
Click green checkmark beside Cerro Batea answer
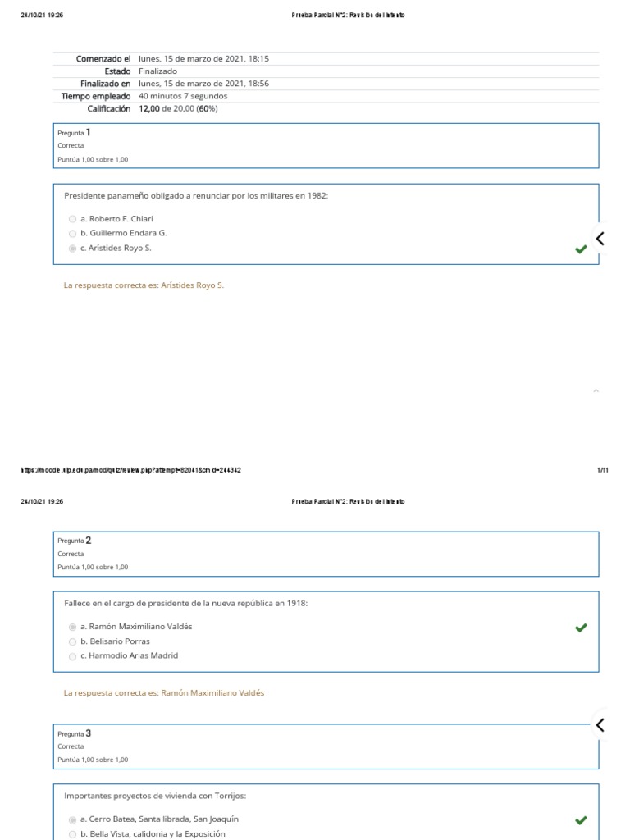pyautogui.click(x=582, y=820)
